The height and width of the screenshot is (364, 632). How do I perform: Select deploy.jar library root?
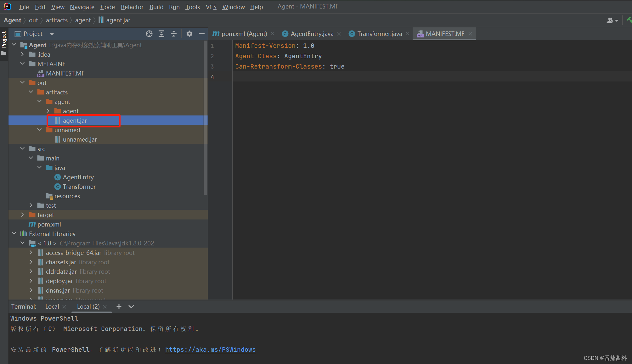coord(59,281)
